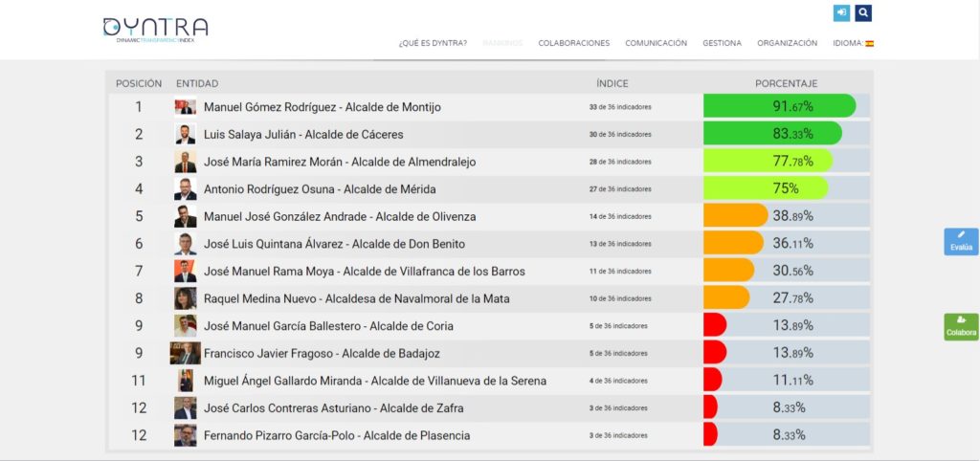Click the Evalúa side button
Viewport: 980px width, 461px height.
coord(961,242)
